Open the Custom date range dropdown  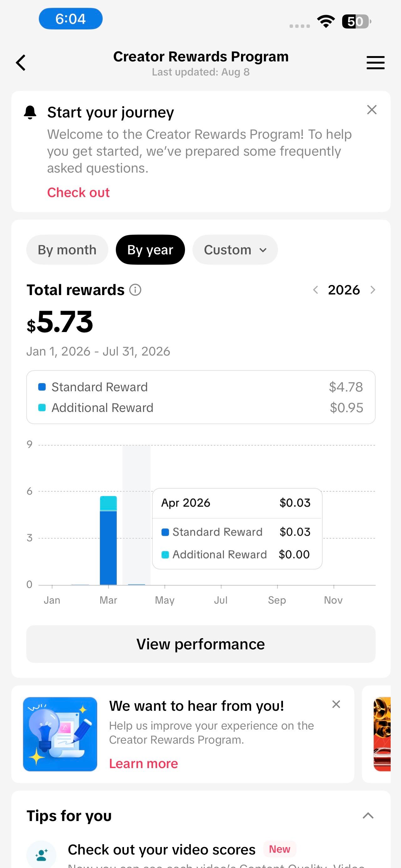click(235, 250)
